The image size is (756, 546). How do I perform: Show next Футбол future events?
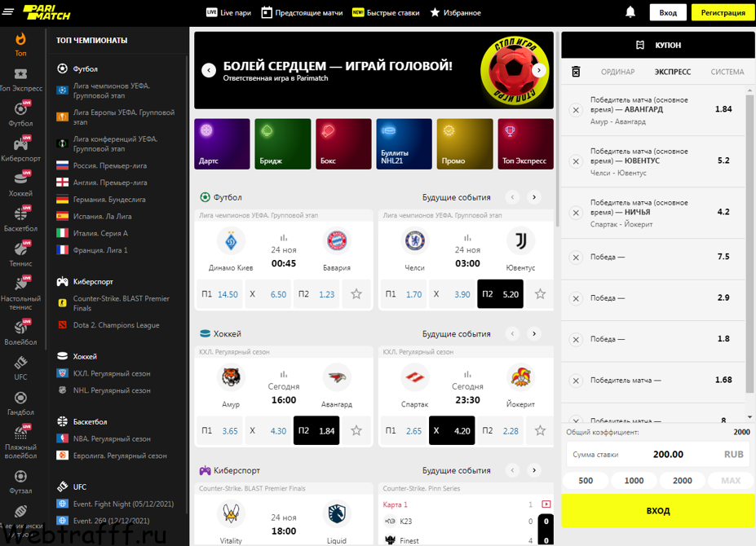pos(533,197)
